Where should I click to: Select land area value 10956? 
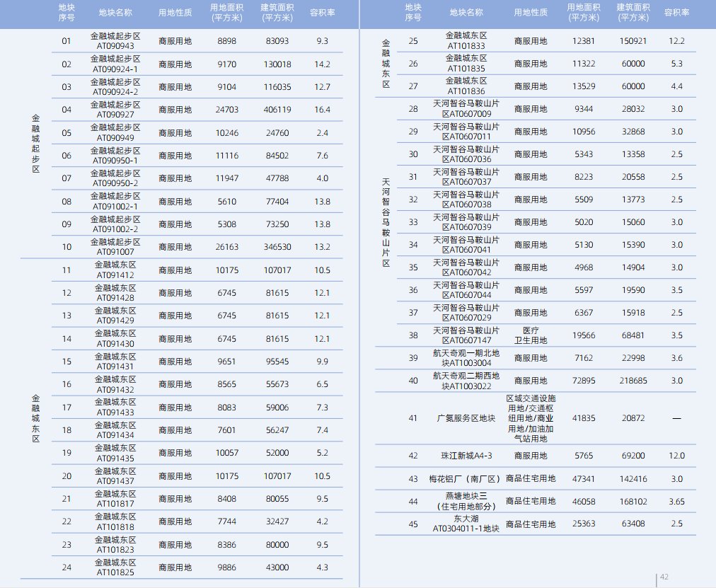pyautogui.click(x=584, y=132)
